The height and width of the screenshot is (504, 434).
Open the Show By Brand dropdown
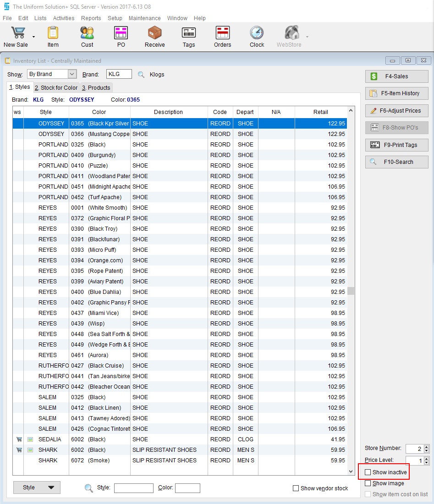(x=72, y=74)
